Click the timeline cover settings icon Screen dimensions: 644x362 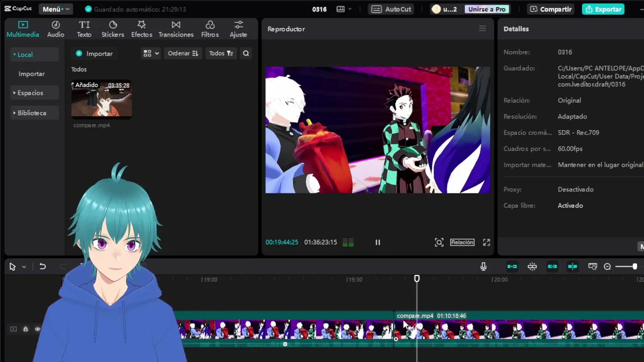click(593, 266)
